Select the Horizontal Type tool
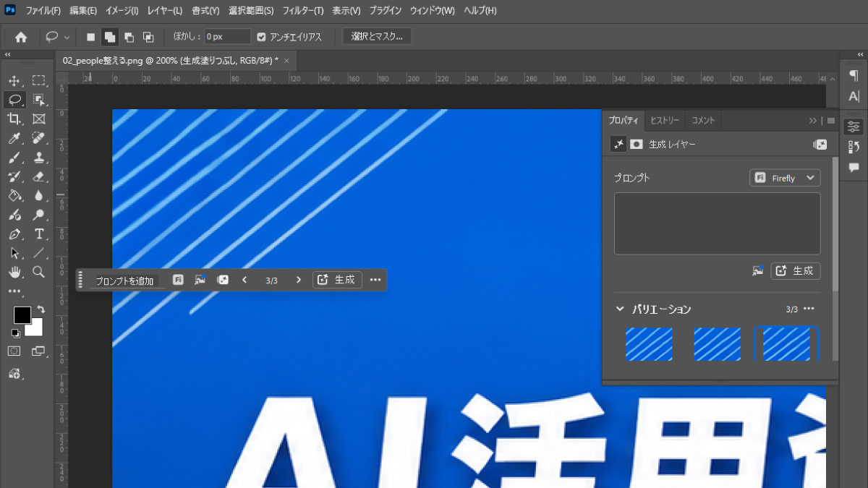 38,234
